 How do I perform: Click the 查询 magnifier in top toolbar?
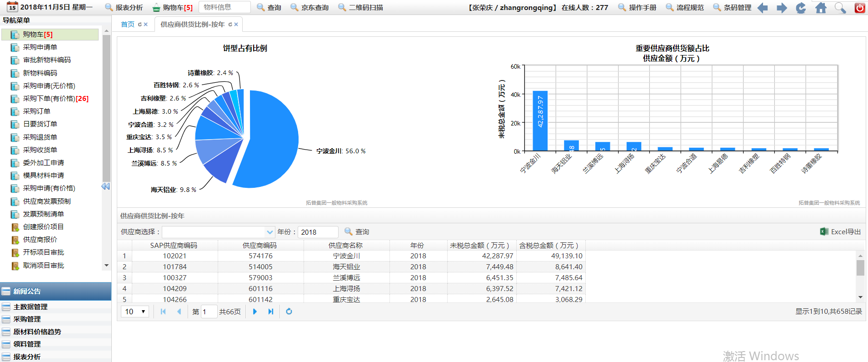coord(269,8)
